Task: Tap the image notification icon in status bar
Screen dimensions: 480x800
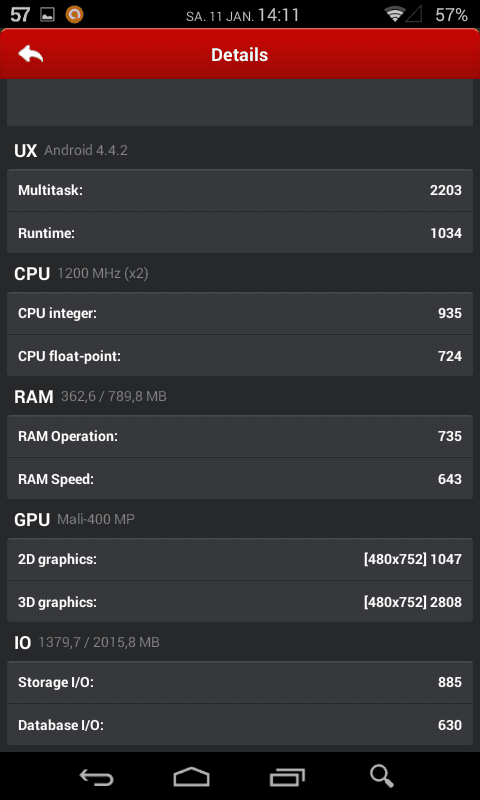Action: click(47, 15)
